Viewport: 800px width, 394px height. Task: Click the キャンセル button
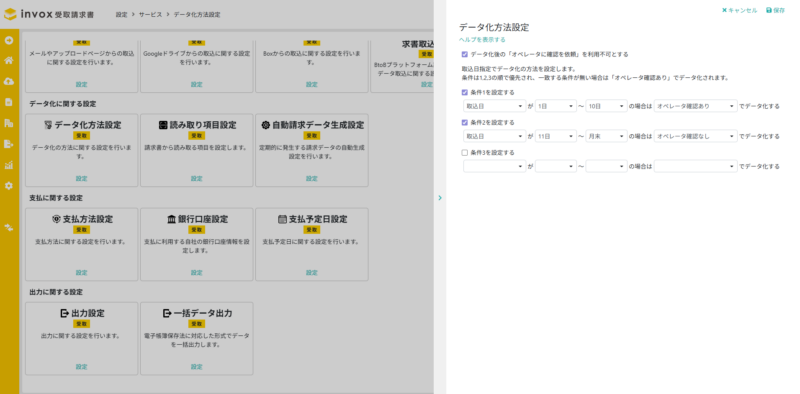(739, 10)
